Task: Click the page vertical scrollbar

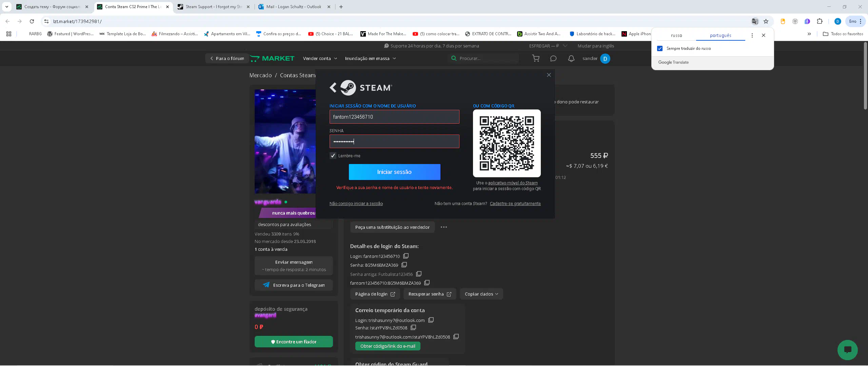Action: [865, 76]
